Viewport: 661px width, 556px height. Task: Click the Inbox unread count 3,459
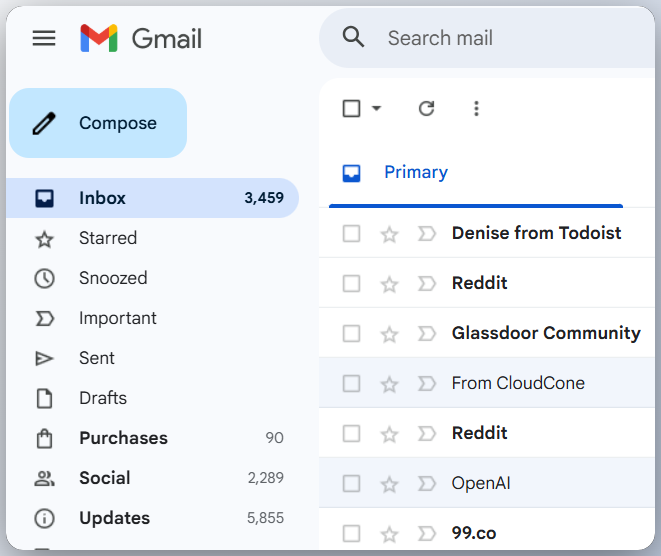click(x=264, y=198)
